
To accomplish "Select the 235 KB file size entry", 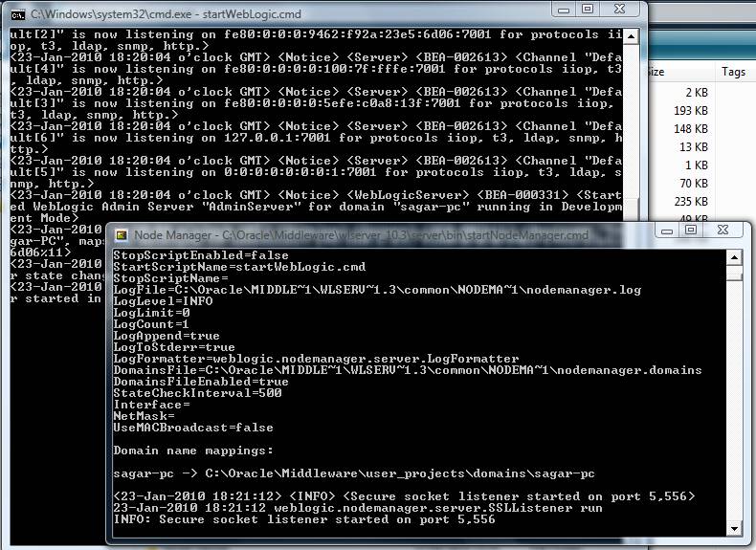I will click(x=690, y=202).
